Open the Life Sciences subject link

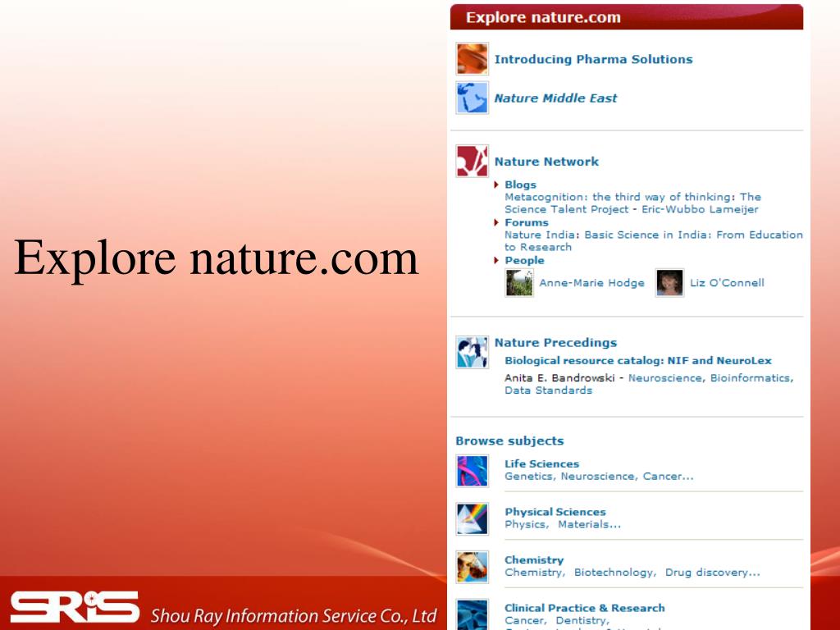point(541,464)
